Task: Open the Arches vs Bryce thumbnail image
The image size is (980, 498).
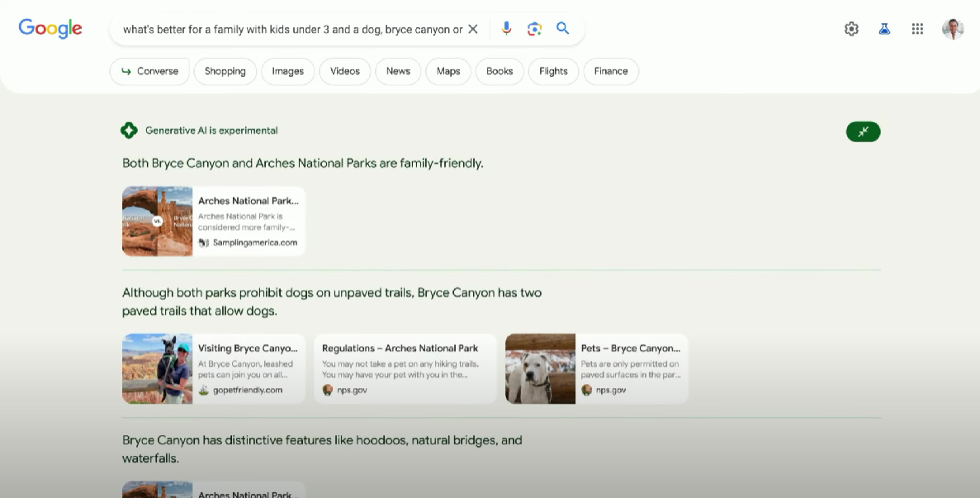Action: 158,221
